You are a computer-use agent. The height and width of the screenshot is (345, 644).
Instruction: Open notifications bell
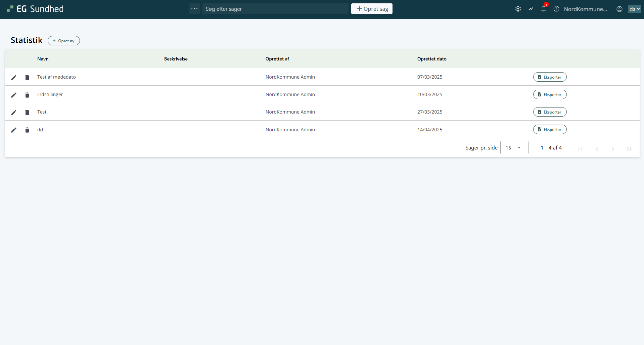pos(544,9)
